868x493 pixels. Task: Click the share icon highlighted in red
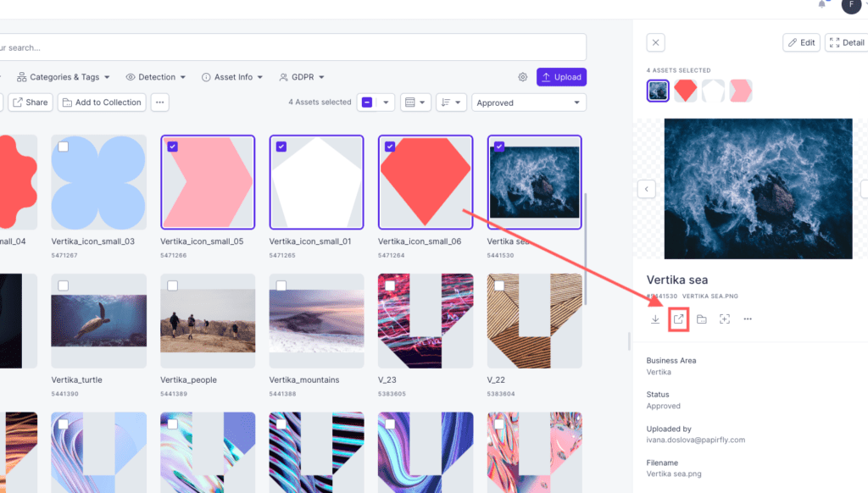678,319
